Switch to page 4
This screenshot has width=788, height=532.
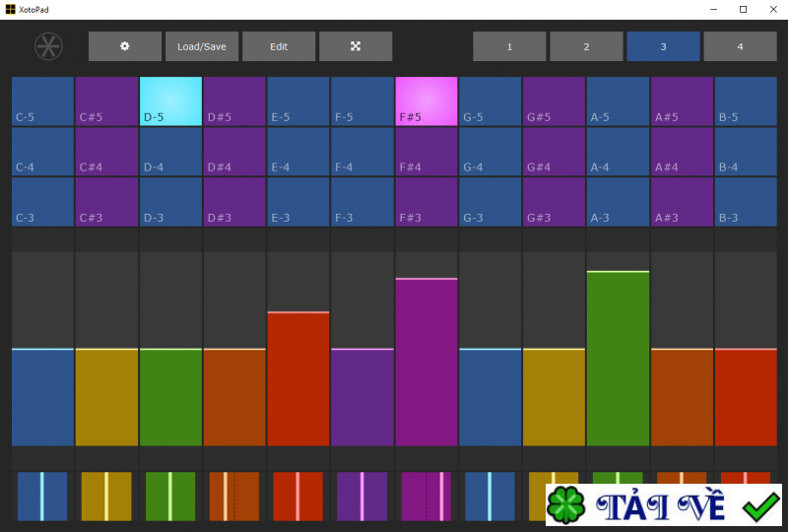(740, 46)
